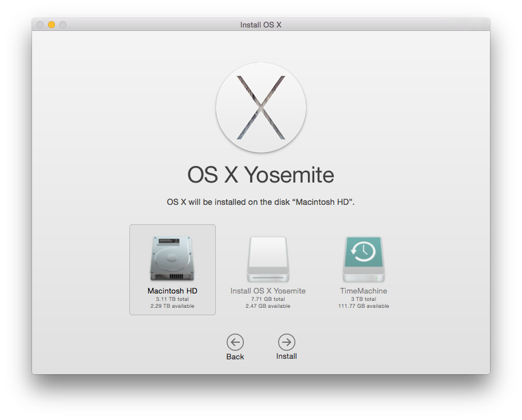Minimize the window with the yellow button

coord(52,25)
